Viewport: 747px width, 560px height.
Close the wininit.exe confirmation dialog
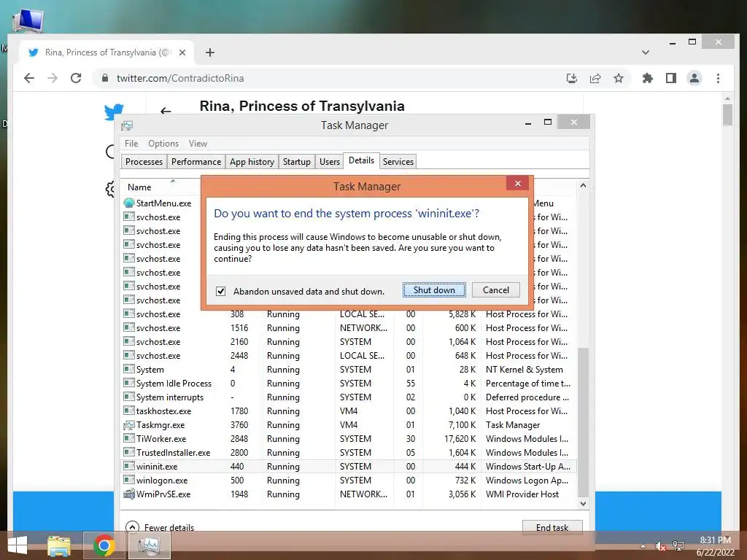518,183
